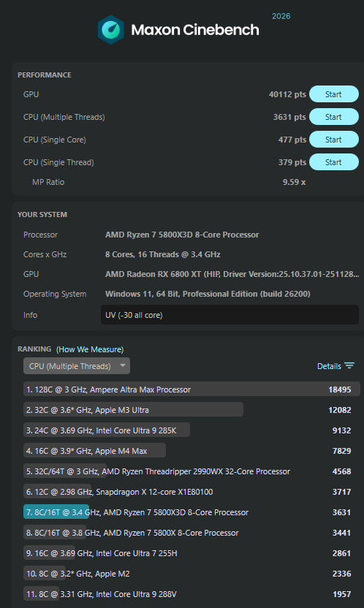This screenshot has width=364, height=608.
Task: Select the Intel Core Ultra 9 285K row
Action: pos(192,430)
